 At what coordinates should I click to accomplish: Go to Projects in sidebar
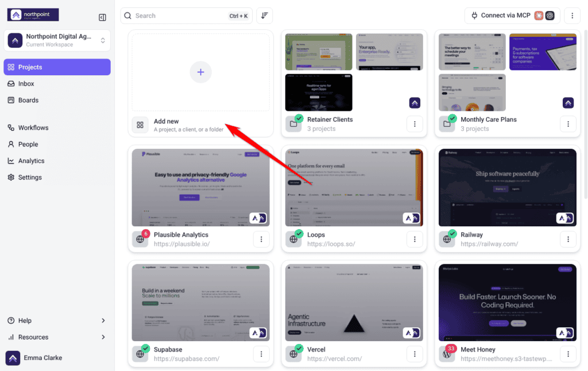click(x=57, y=67)
